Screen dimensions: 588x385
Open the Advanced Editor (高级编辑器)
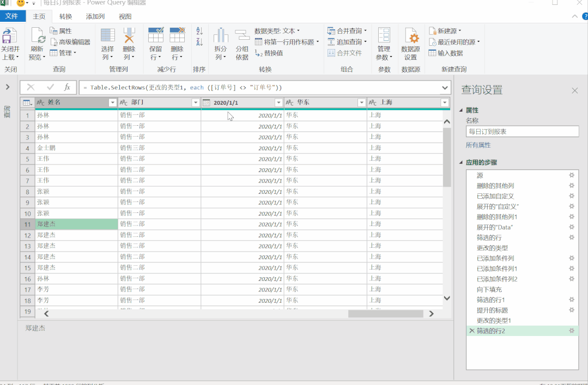70,42
